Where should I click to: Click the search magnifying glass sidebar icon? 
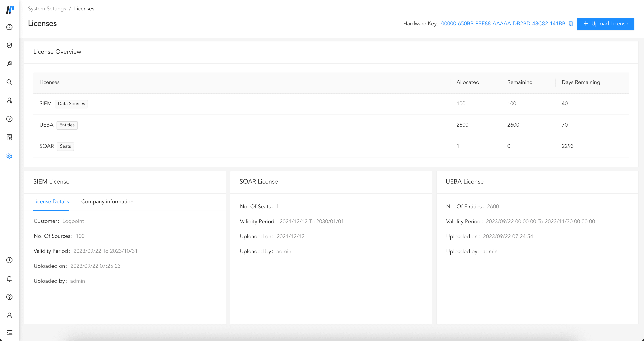9,82
